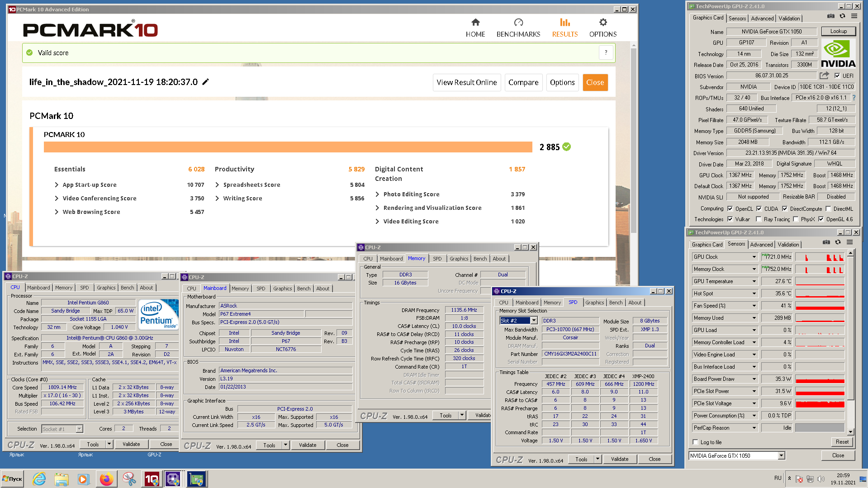Image resolution: width=868 pixels, height=488 pixels.
Task: Click the NVIDIA logo in GPU-Z
Action: pos(838,53)
